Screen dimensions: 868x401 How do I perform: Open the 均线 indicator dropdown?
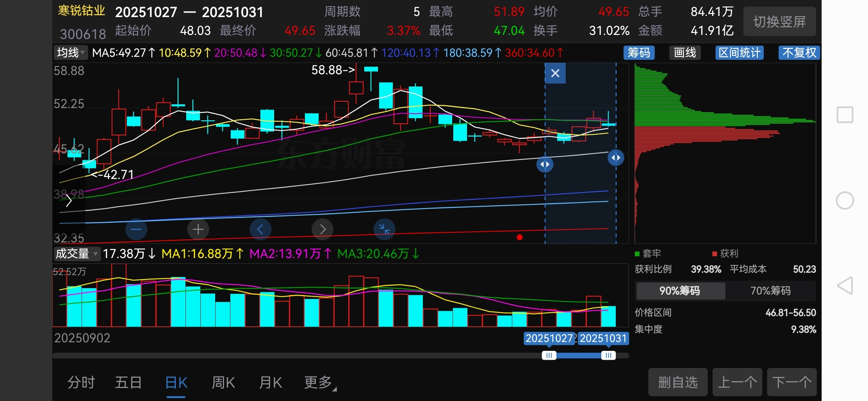point(70,53)
